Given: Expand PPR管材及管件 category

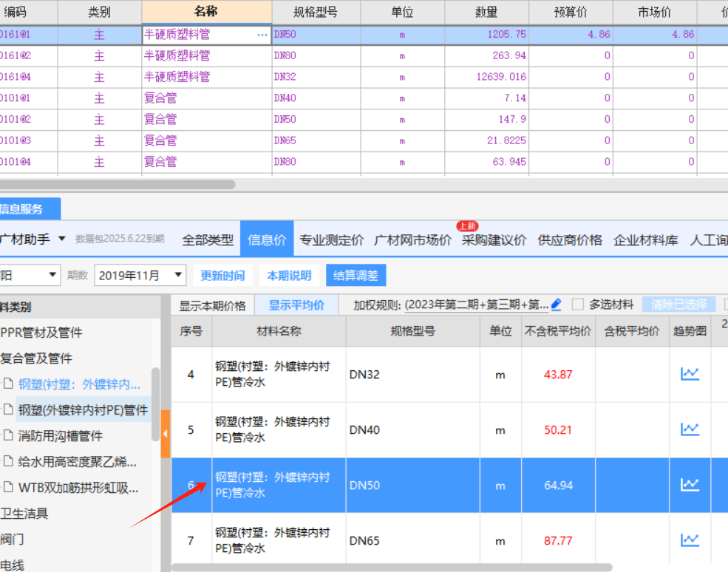Looking at the screenshot, I should pos(41,333).
